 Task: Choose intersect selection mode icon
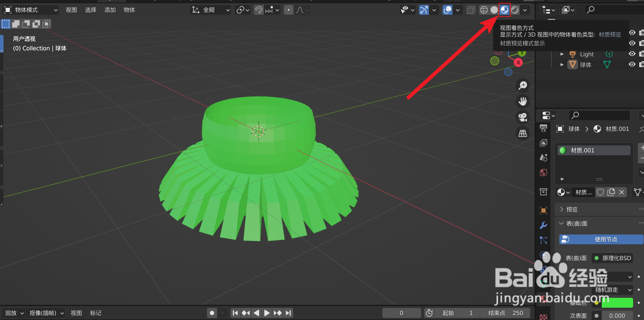click(x=46, y=24)
